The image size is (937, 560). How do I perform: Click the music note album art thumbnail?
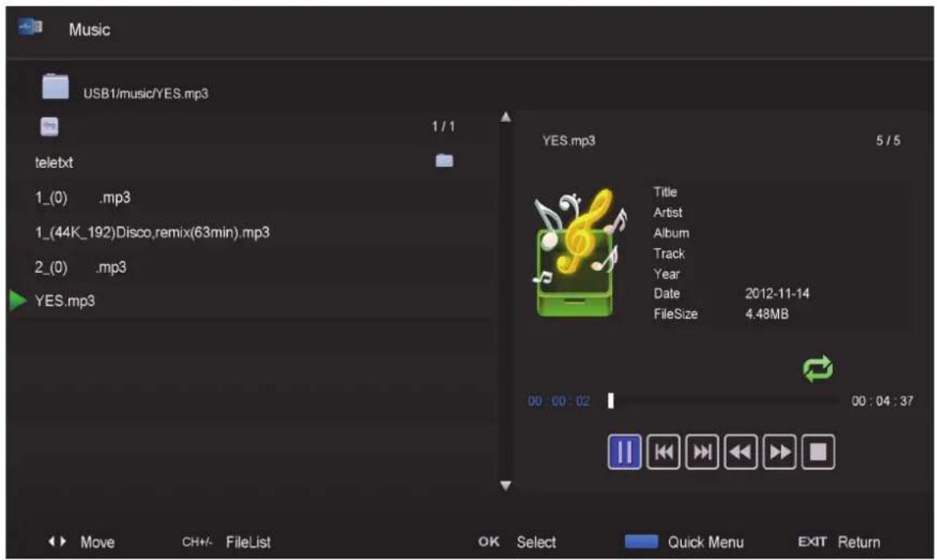578,254
